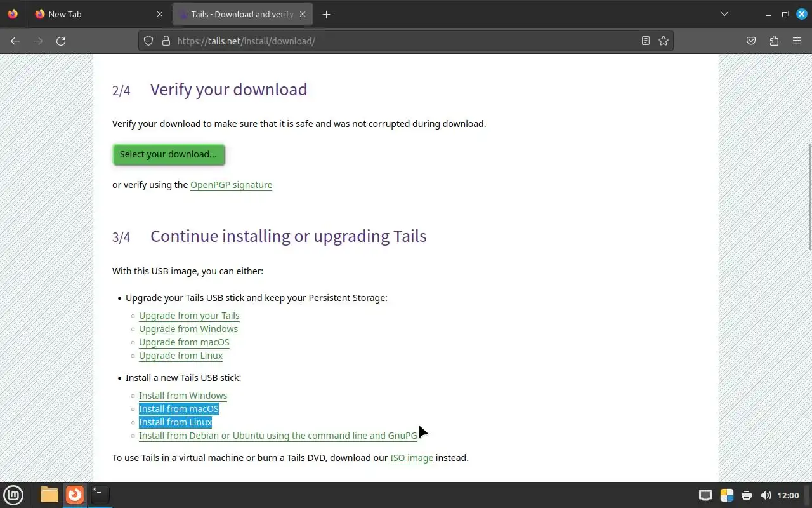
Task: Open Install from Windows link
Action: pyautogui.click(x=183, y=396)
